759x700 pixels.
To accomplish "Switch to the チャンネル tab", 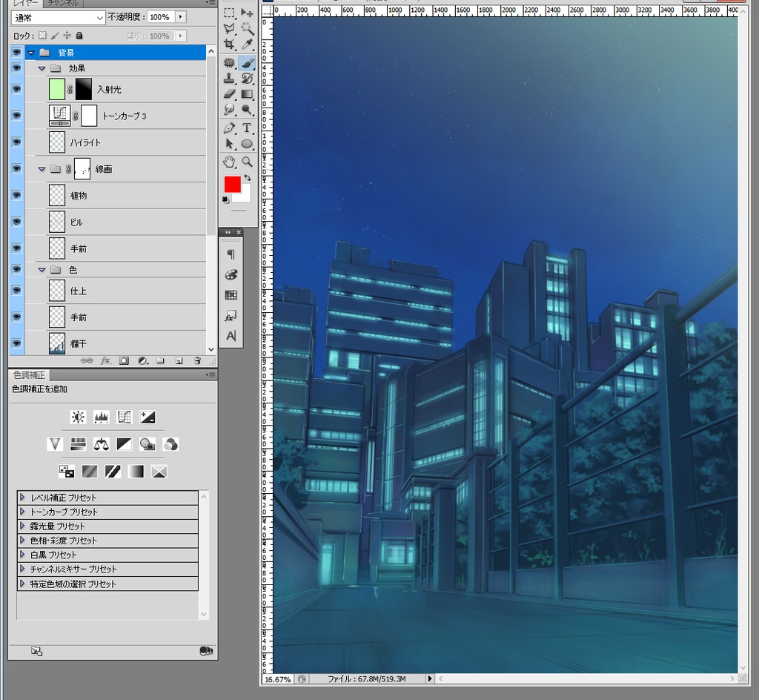I will pyautogui.click(x=62, y=3).
